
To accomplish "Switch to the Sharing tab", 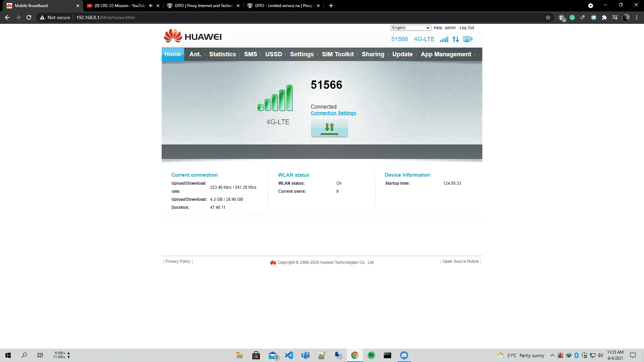I will [x=373, y=54].
